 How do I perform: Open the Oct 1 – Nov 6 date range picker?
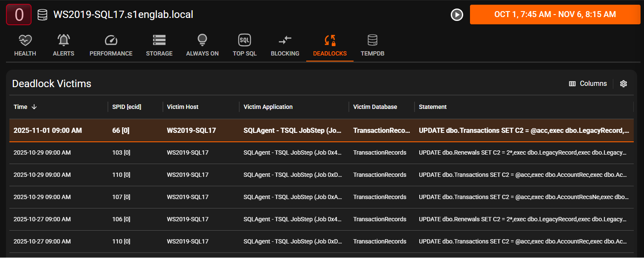(x=555, y=15)
